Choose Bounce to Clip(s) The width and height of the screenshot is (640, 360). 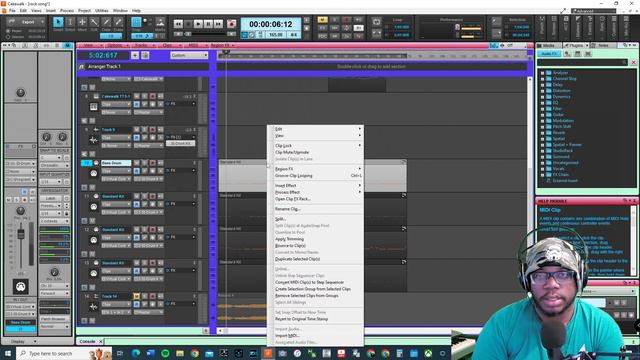[290, 246]
